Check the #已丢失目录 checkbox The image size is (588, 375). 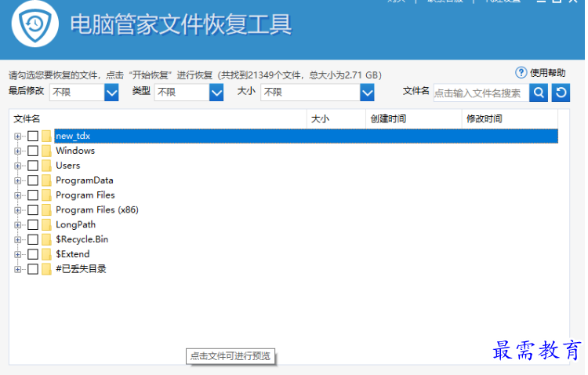click(x=33, y=269)
